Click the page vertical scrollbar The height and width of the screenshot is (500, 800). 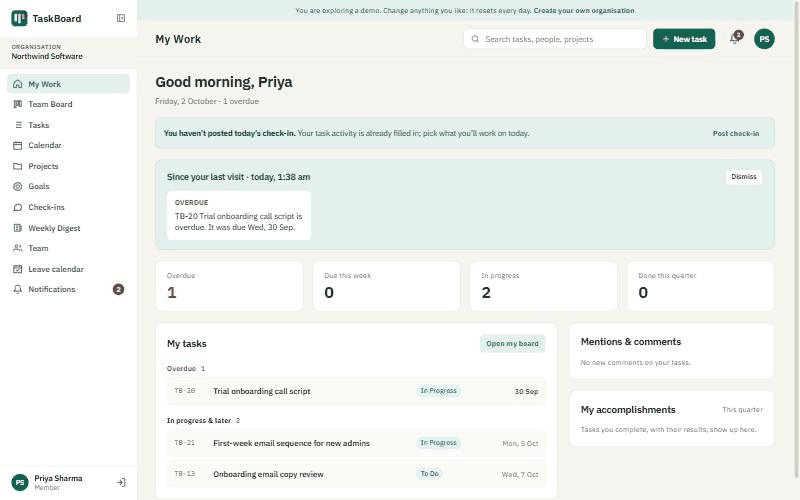[796, 240]
